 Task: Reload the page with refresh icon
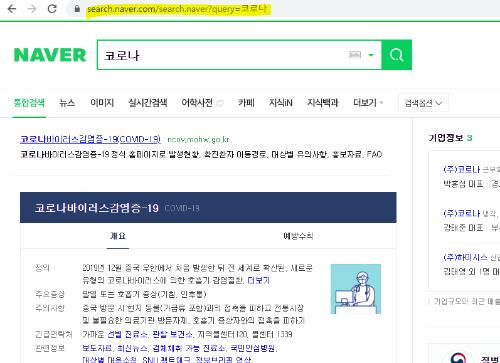[x=52, y=9]
